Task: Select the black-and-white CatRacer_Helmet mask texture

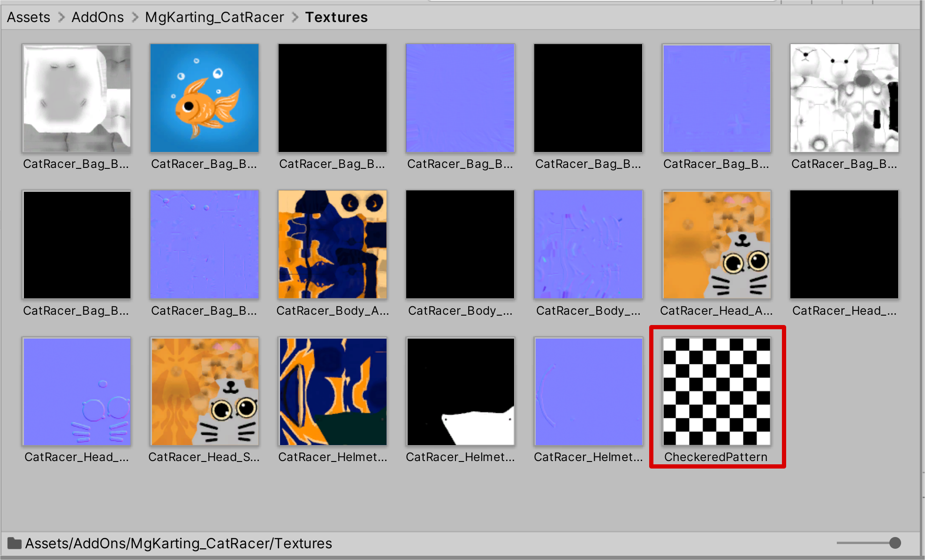Action: (460, 392)
